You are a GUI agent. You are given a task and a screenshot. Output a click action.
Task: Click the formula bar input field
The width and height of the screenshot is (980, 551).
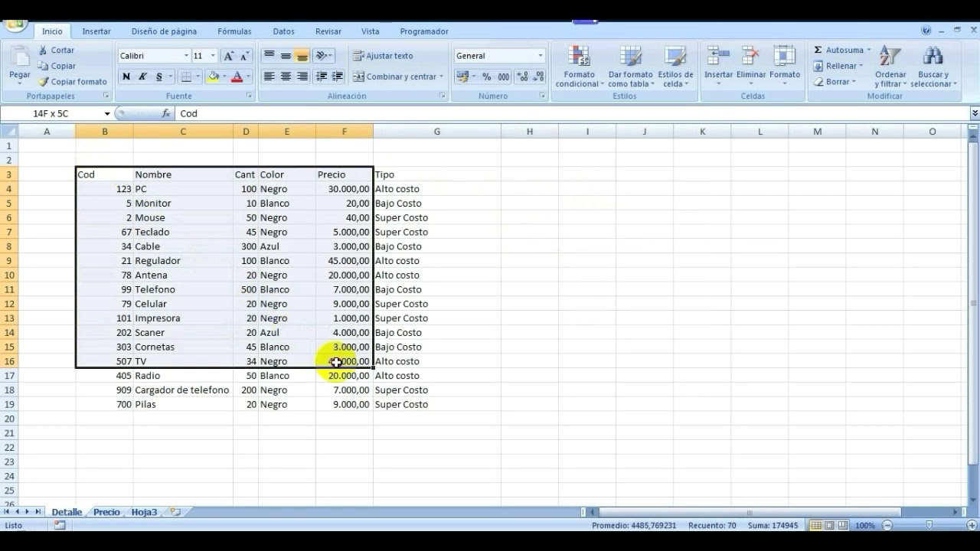point(573,113)
